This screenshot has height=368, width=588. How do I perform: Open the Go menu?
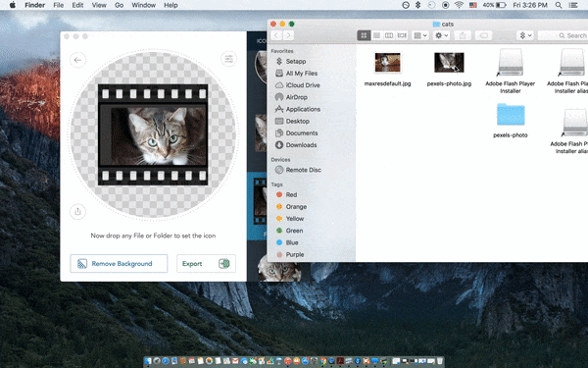(x=120, y=5)
